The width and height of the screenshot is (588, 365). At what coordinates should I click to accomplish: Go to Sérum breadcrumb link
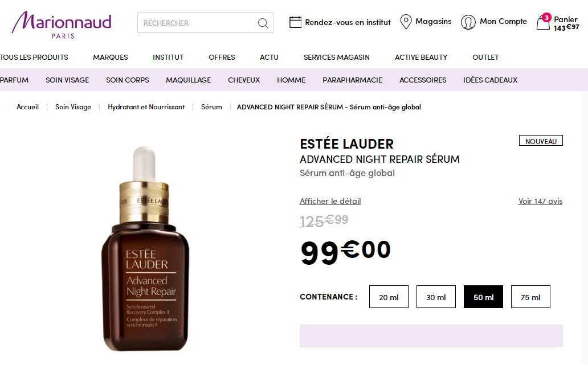coord(211,107)
